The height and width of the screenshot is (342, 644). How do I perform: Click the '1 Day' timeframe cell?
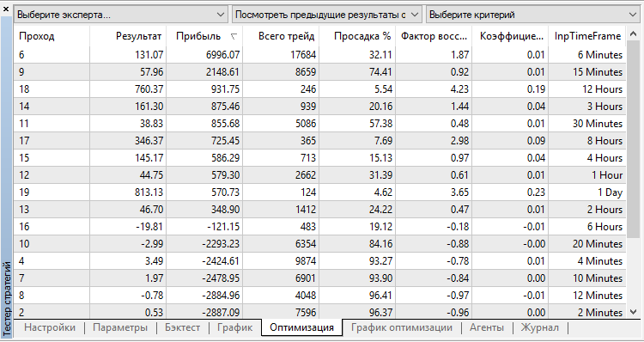610,192
